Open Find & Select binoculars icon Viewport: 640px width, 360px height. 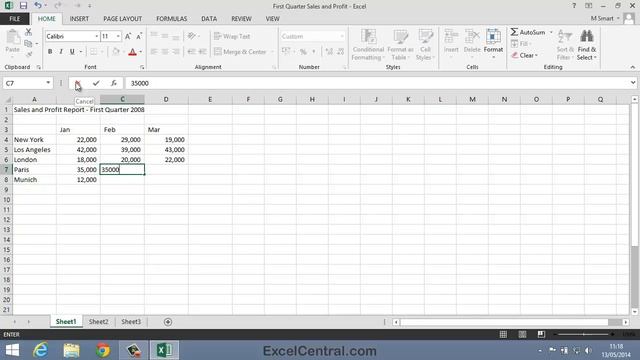point(587,36)
